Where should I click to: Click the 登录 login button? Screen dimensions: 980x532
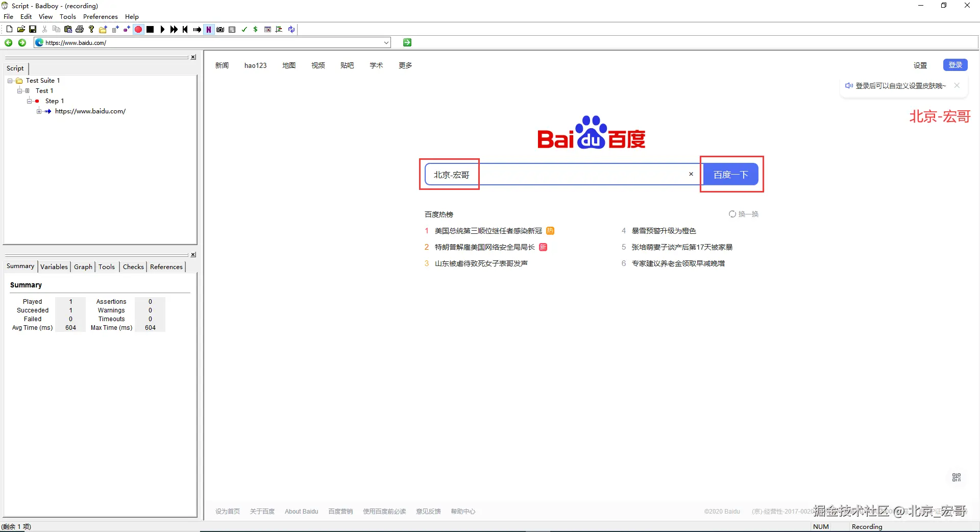[x=955, y=65]
